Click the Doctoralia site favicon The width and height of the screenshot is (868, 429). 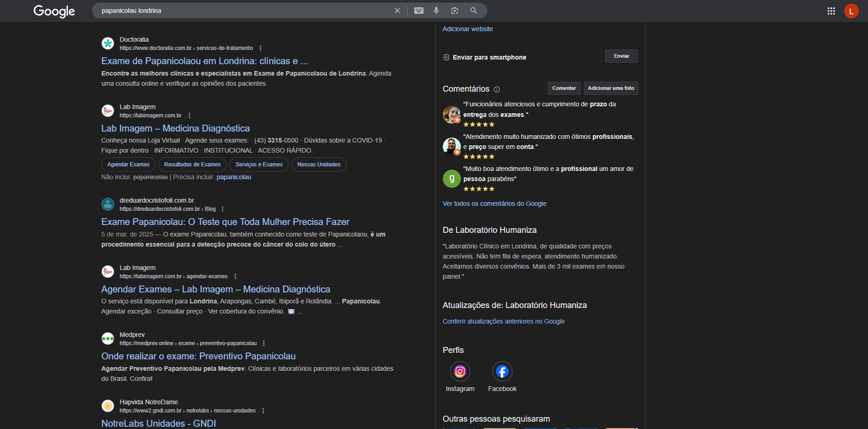(x=108, y=44)
